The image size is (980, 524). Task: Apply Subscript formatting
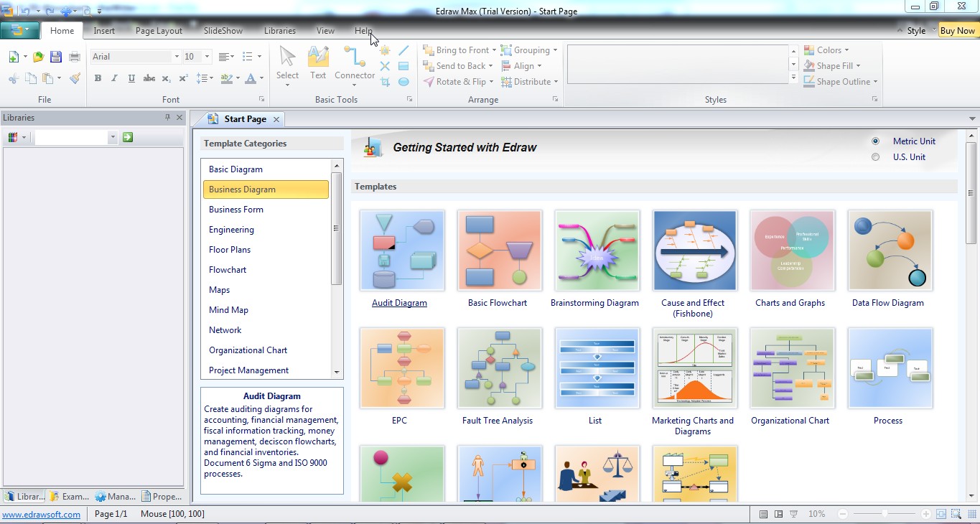167,78
